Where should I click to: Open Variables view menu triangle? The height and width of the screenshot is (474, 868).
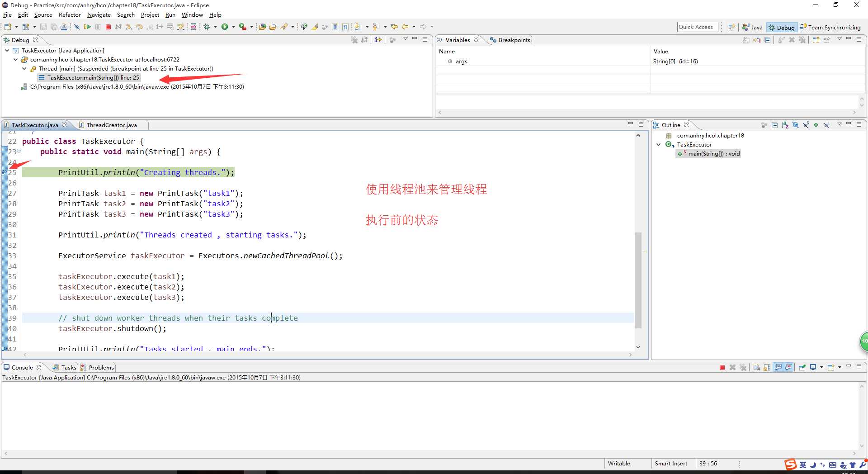pyautogui.click(x=840, y=39)
